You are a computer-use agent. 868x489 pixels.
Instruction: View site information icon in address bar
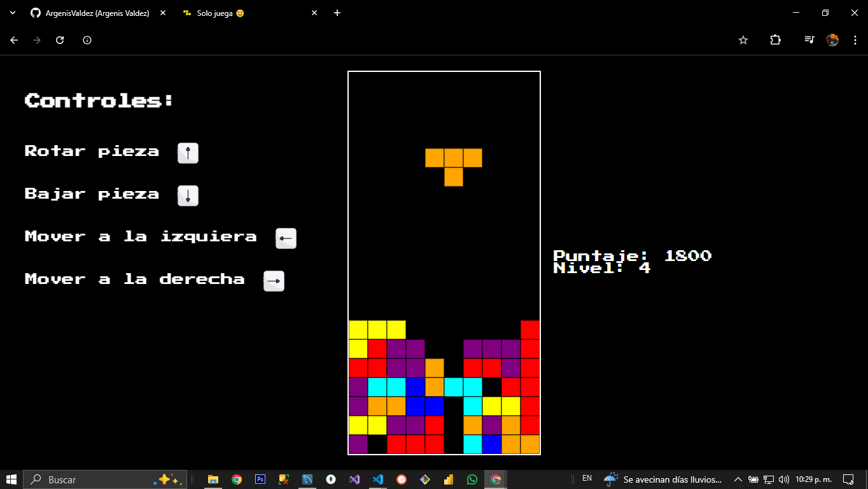pos(87,40)
